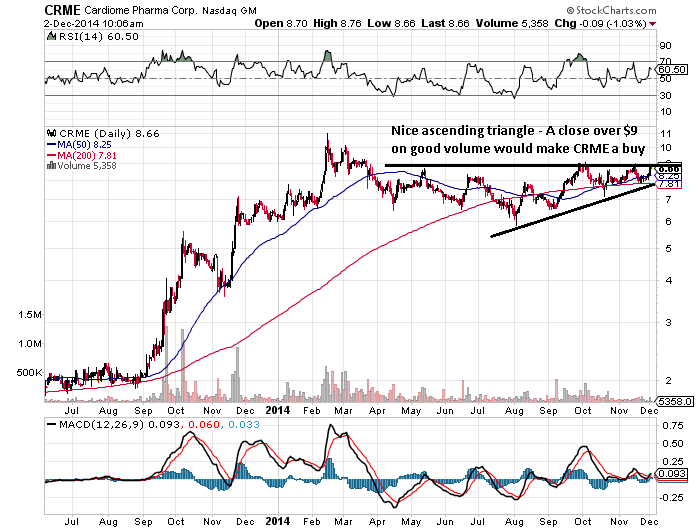Click the 6 label on the price axis

pyautogui.click(x=668, y=222)
